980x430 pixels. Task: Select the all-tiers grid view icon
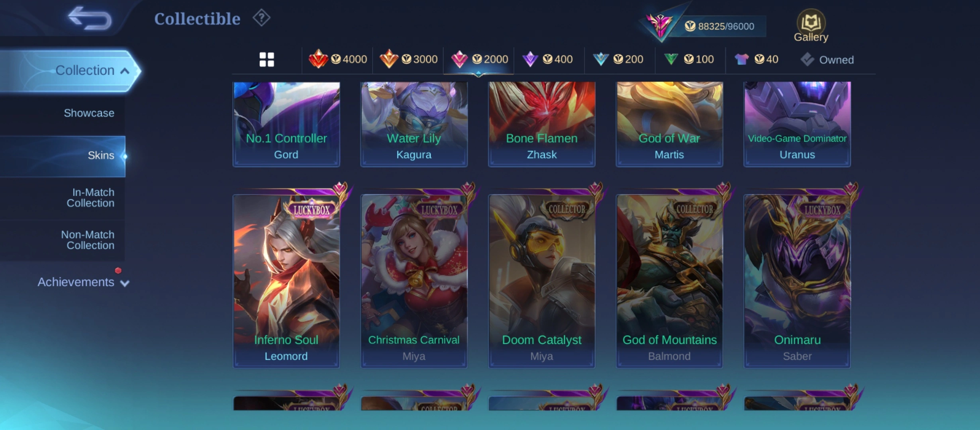tap(267, 60)
